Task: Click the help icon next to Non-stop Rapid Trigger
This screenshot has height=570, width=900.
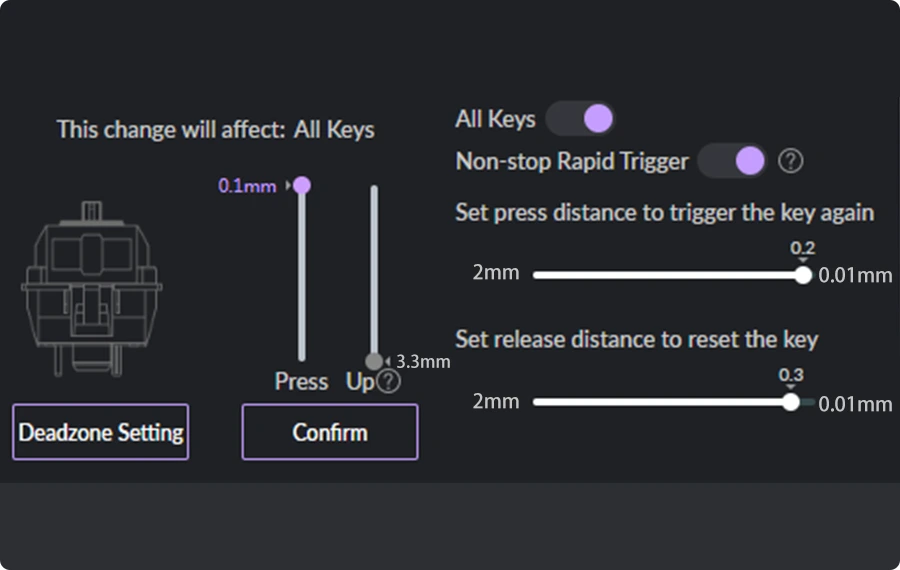Action: pos(790,161)
